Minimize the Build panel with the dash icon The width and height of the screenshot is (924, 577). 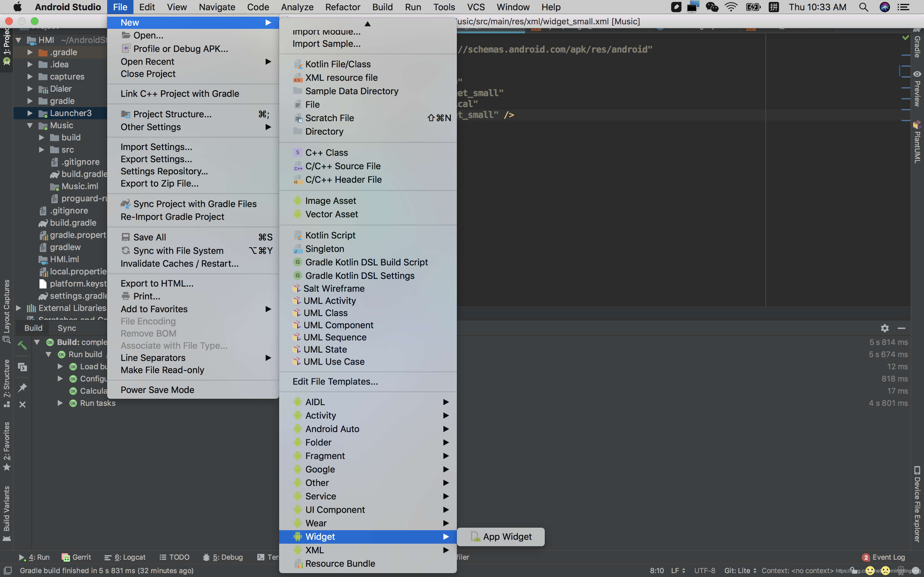click(902, 328)
